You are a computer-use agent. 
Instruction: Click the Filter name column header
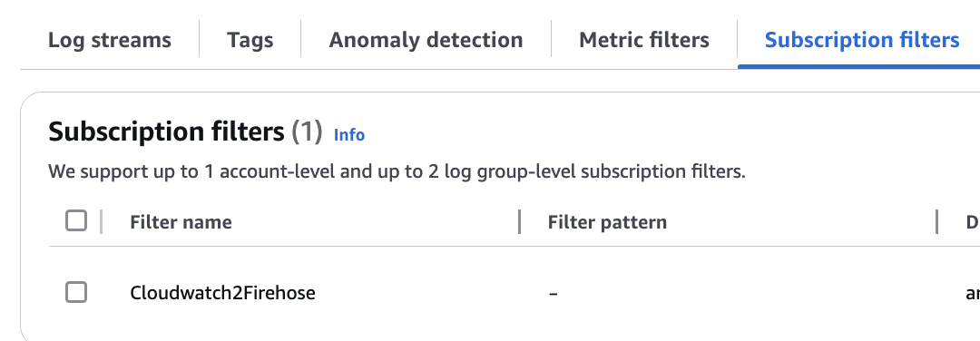coord(181,222)
